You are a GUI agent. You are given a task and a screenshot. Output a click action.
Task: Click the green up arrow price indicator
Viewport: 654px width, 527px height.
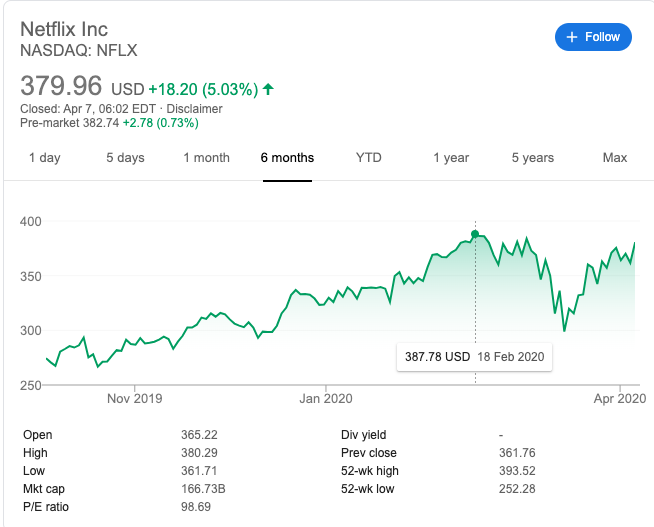point(268,89)
